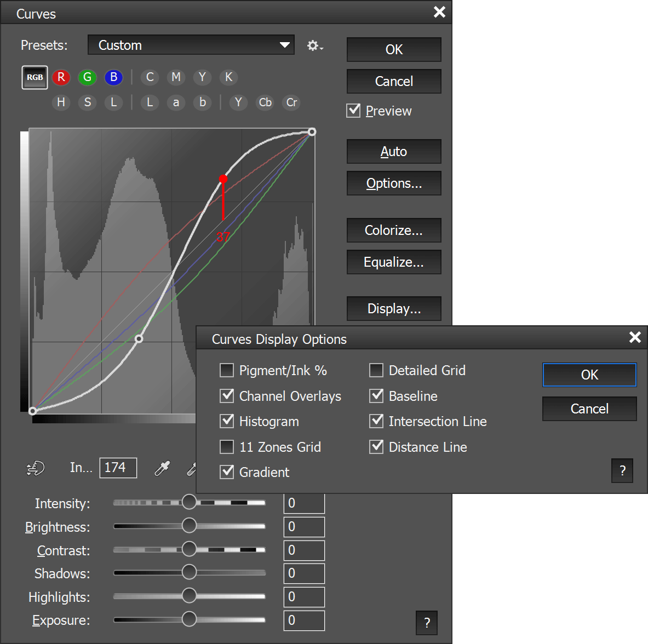648x644 pixels.
Task: Select the green G channel button
Action: [87, 77]
